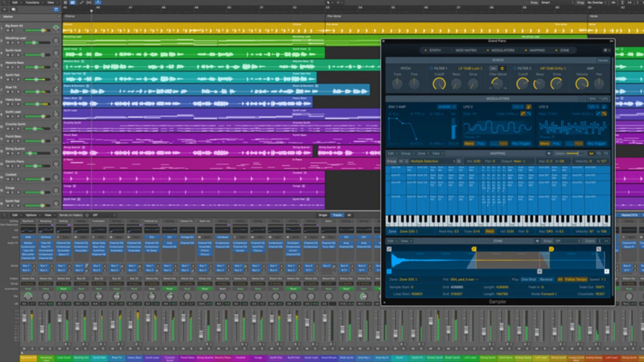Click the Filter 1 Cutoff knob
The height and width of the screenshot is (362, 644).
point(439,83)
